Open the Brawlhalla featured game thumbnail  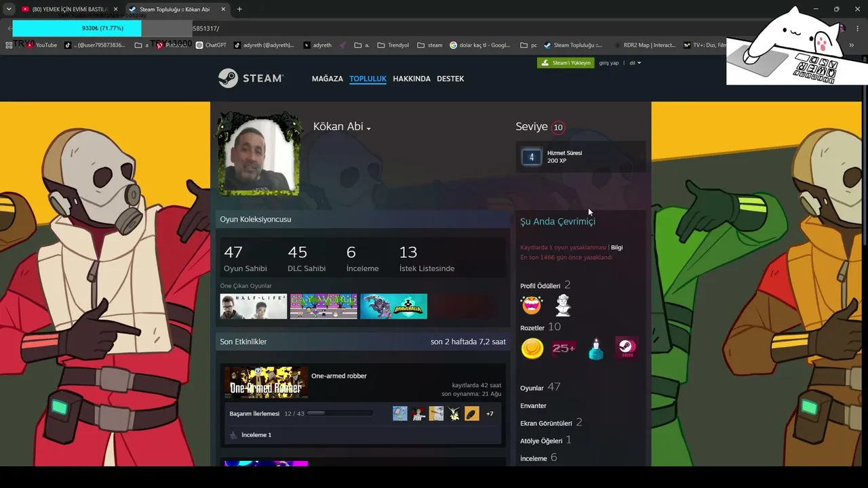394,306
